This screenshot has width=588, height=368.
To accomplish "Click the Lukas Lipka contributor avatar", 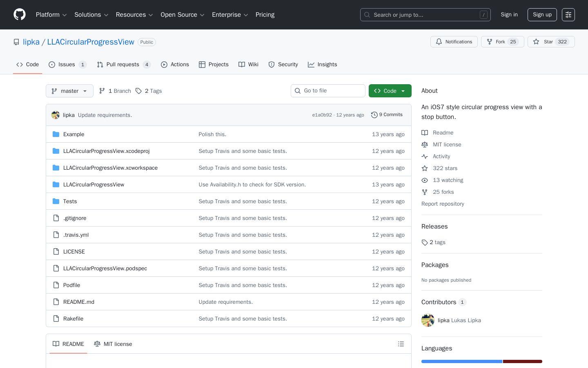I will point(428,320).
